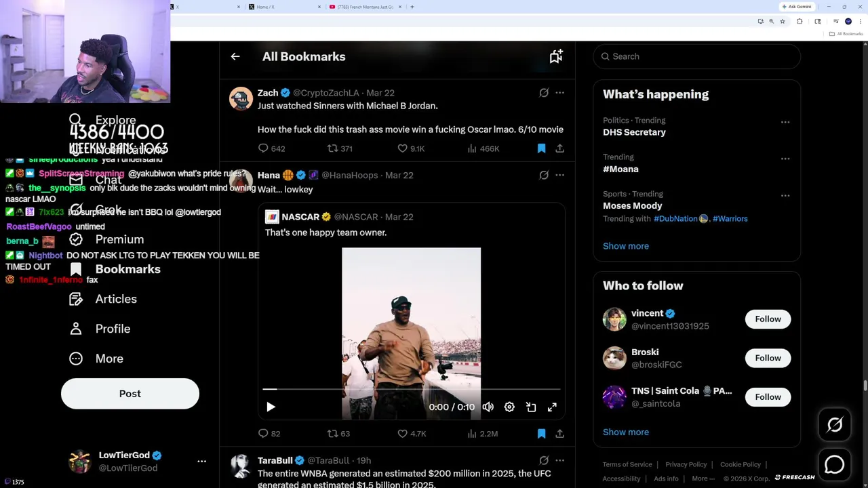The image size is (868, 488).
Task: View analytics for Zach's 466K views post
Action: pos(472,148)
